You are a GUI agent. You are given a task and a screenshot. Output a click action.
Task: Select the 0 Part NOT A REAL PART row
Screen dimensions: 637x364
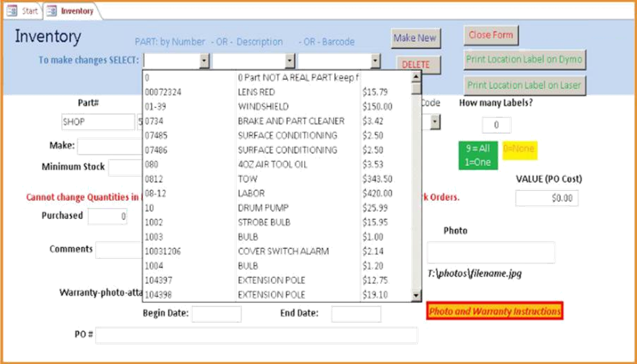[277, 78]
